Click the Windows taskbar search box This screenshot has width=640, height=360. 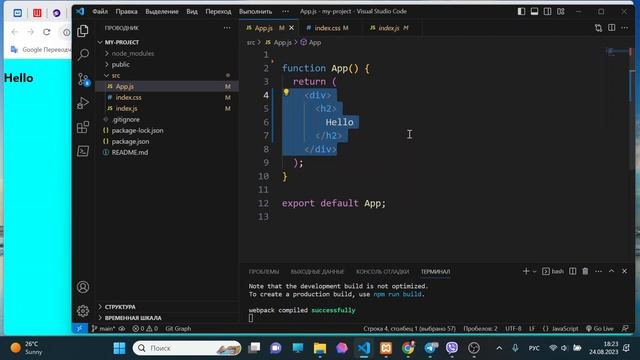tap(187, 348)
